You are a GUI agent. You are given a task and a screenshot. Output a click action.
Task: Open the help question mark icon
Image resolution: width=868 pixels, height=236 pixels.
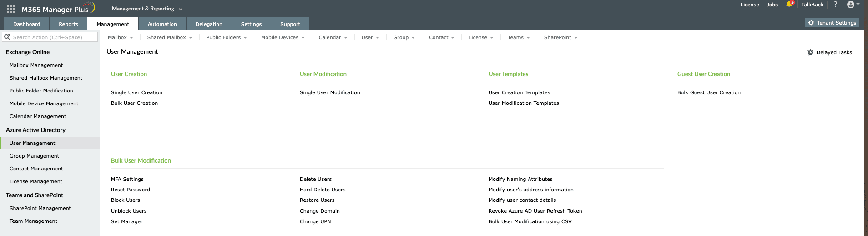click(835, 5)
